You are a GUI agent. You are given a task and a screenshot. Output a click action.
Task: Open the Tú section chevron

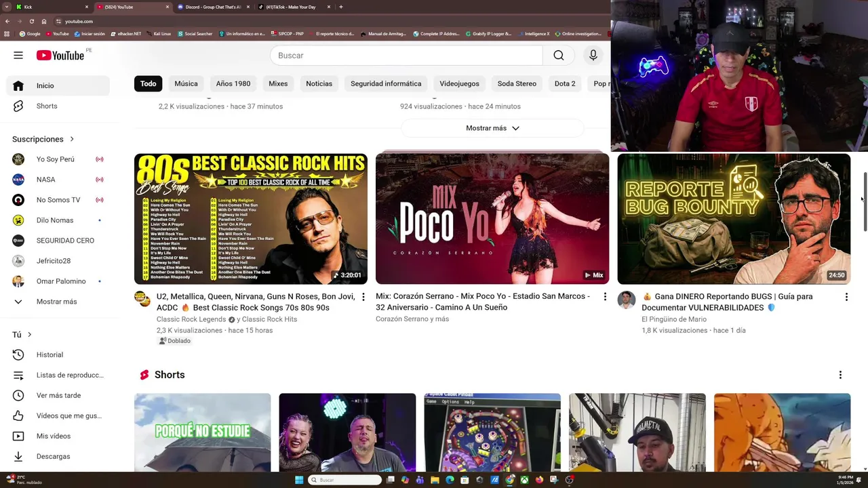tap(29, 334)
